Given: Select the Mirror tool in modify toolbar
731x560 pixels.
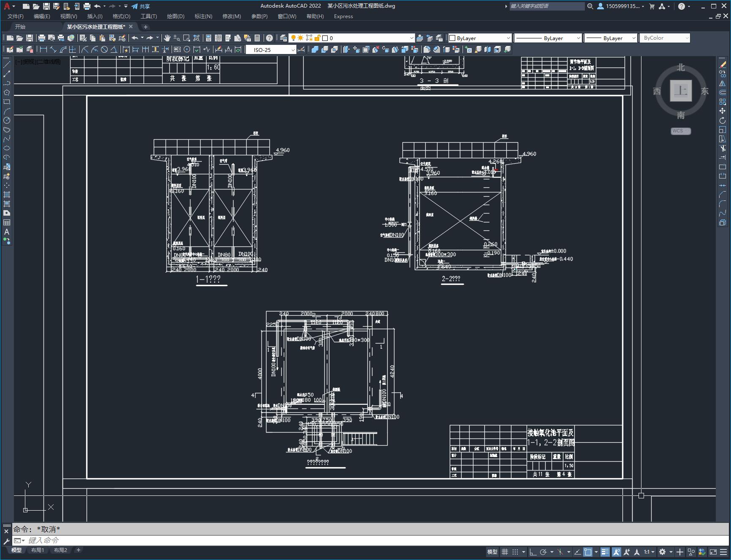Looking at the screenshot, I should click(723, 83).
